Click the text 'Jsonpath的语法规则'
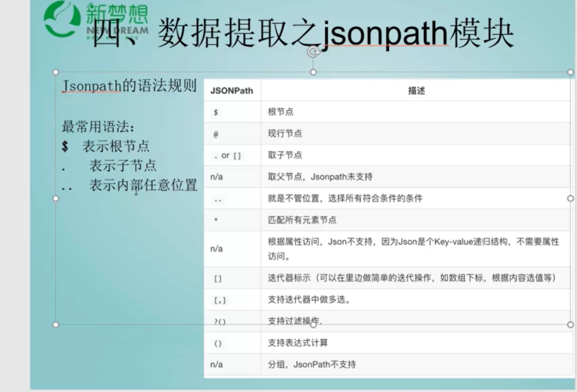The width and height of the screenshot is (577, 392). pos(129,86)
